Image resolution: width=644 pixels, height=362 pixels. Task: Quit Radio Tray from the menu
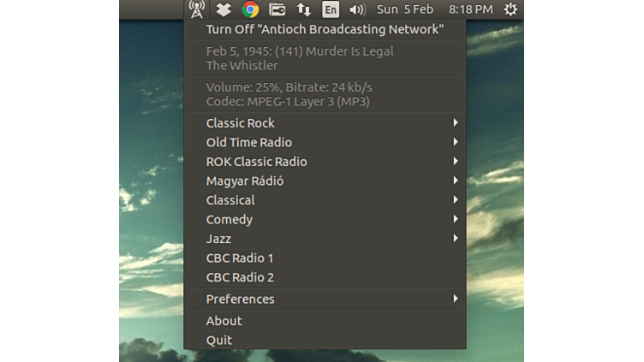[219, 340]
